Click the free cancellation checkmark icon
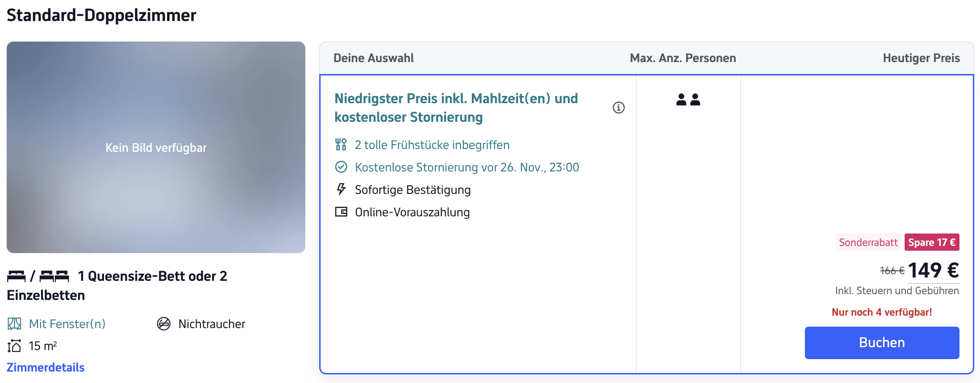 [341, 167]
